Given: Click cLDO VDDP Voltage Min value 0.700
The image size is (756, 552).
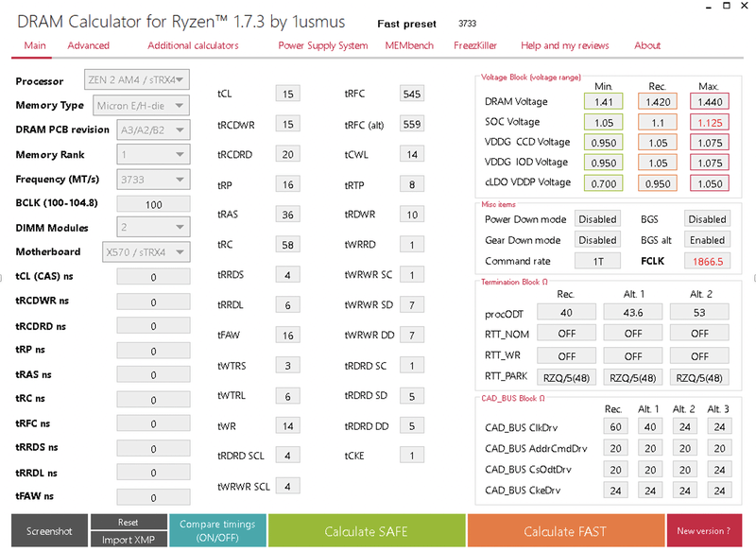Looking at the screenshot, I should tap(603, 183).
